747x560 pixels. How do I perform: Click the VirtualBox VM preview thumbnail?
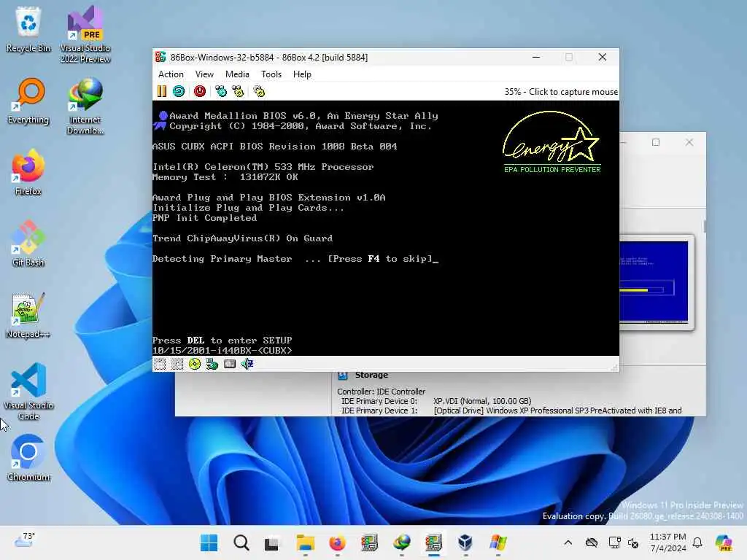click(655, 282)
